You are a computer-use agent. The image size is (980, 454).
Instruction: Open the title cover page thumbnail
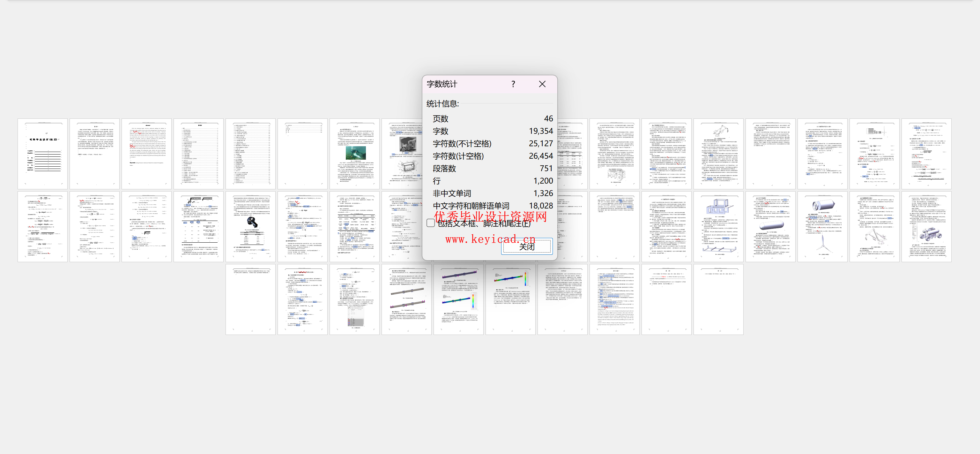click(43, 154)
